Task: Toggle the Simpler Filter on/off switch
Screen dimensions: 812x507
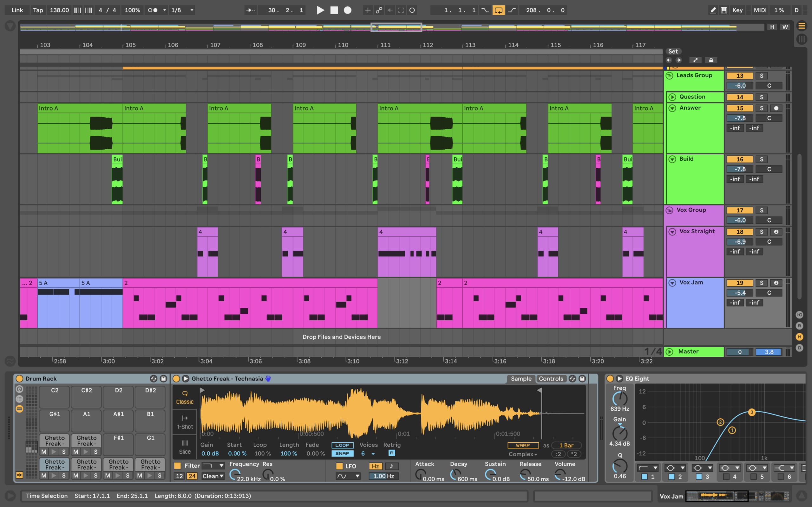Action: (178, 465)
